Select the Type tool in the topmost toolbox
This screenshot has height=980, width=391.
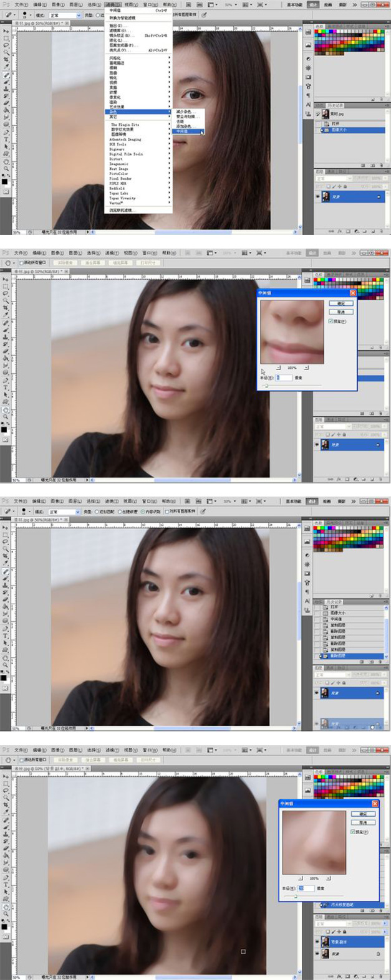pos(7,139)
